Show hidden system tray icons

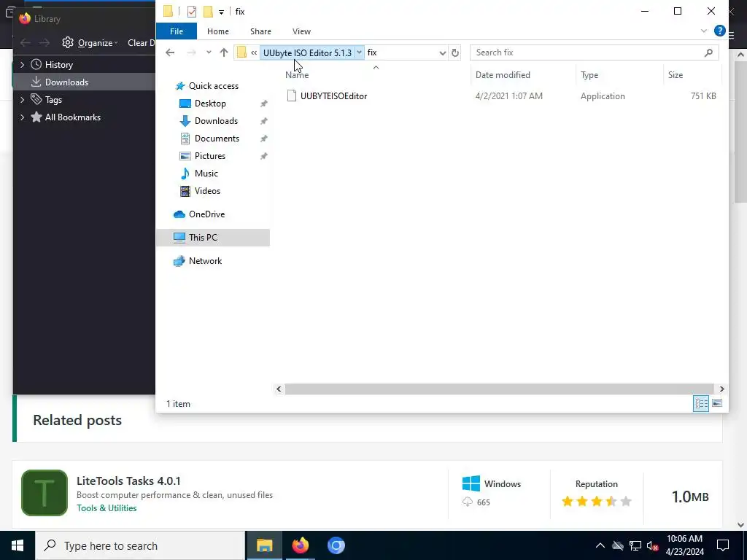(600, 545)
